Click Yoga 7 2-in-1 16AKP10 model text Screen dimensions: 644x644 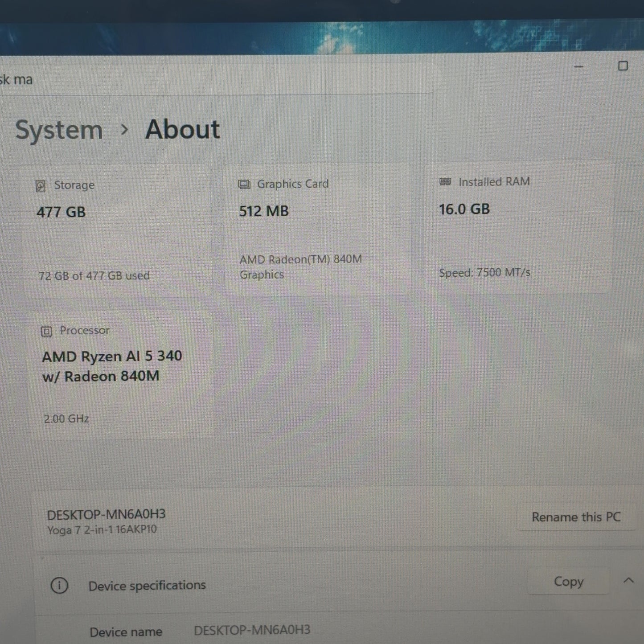(x=102, y=530)
